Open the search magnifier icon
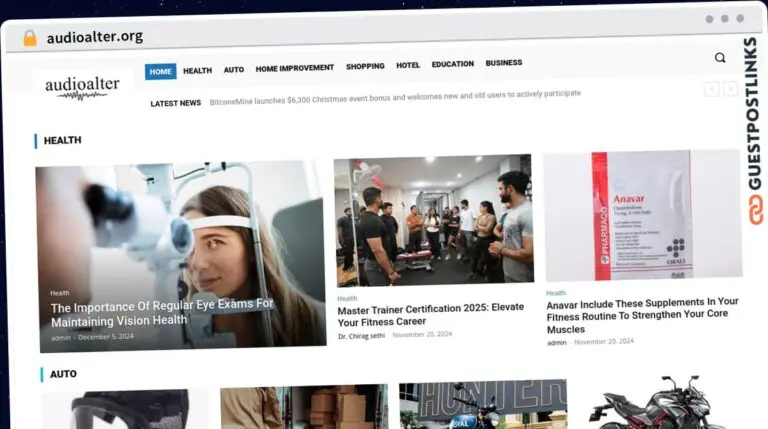Image resolution: width=768 pixels, height=429 pixels. (720, 58)
